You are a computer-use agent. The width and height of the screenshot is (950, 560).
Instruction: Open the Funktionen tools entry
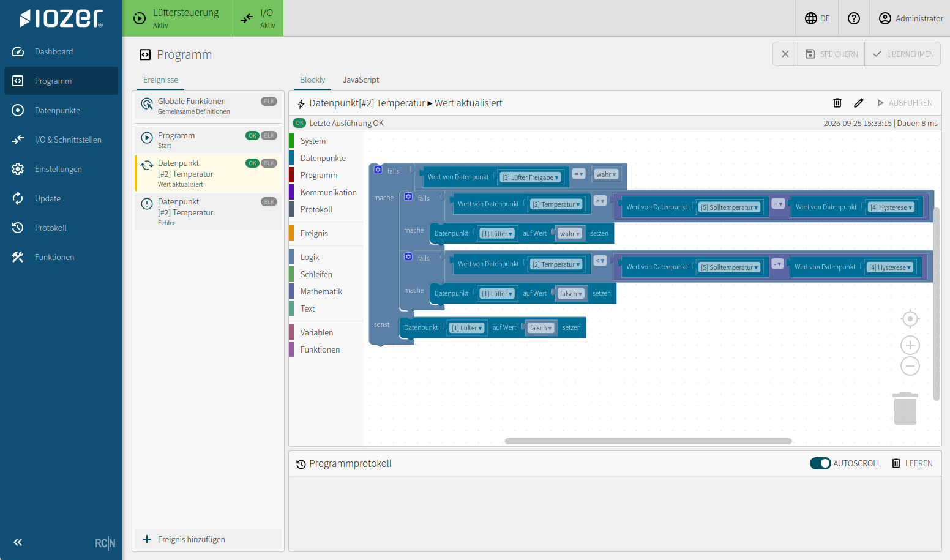(61, 257)
